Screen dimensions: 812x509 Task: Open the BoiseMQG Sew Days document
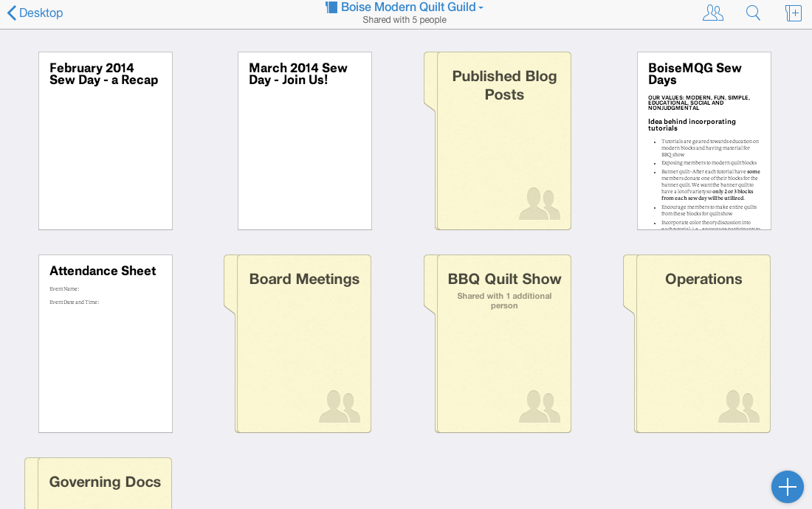point(703,141)
